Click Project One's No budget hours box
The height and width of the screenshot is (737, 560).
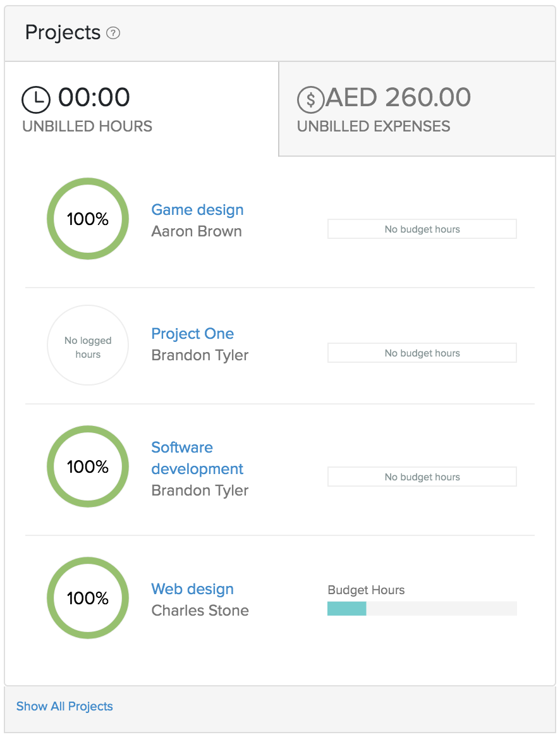422,353
